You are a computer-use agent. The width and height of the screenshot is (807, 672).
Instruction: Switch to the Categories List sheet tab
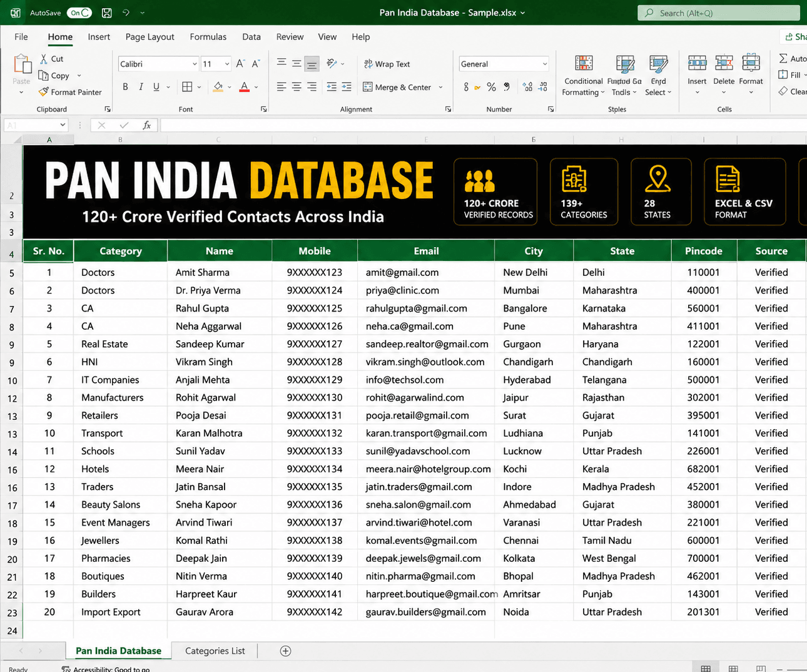[215, 651]
